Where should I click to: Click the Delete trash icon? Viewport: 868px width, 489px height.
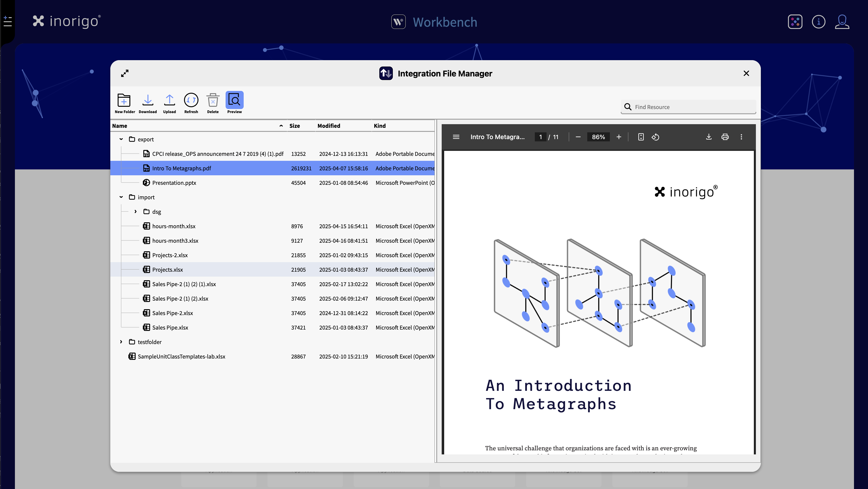click(x=213, y=101)
